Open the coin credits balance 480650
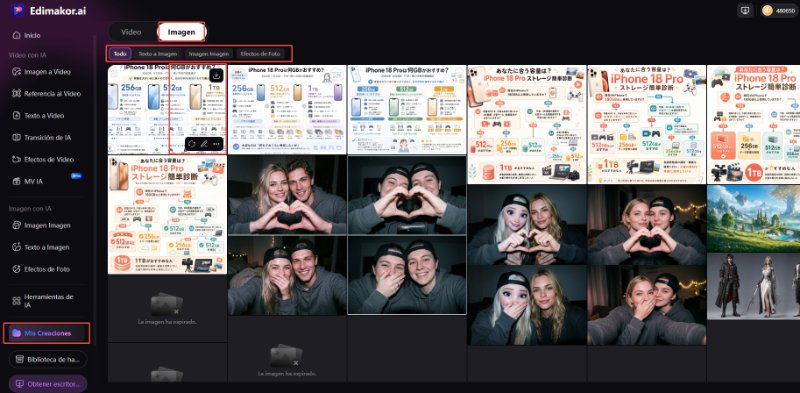800x393 pixels. coord(778,10)
